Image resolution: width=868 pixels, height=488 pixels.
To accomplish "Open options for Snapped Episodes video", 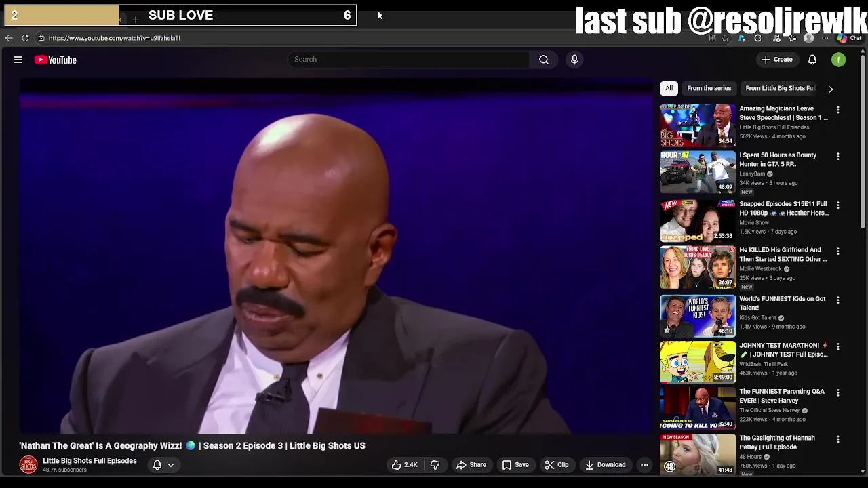I will [837, 205].
